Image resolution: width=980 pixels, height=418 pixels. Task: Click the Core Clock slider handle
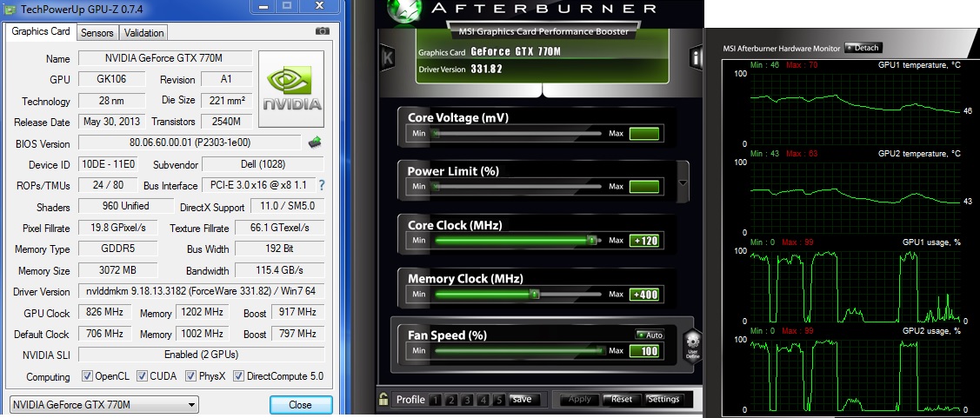point(591,240)
